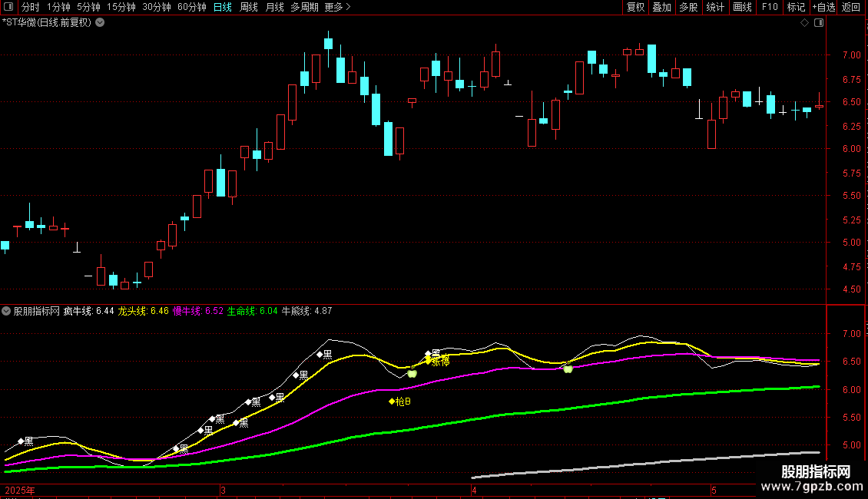Select the 1分钟 period
Viewport: 868px width, 499px height.
pyautogui.click(x=58, y=7)
